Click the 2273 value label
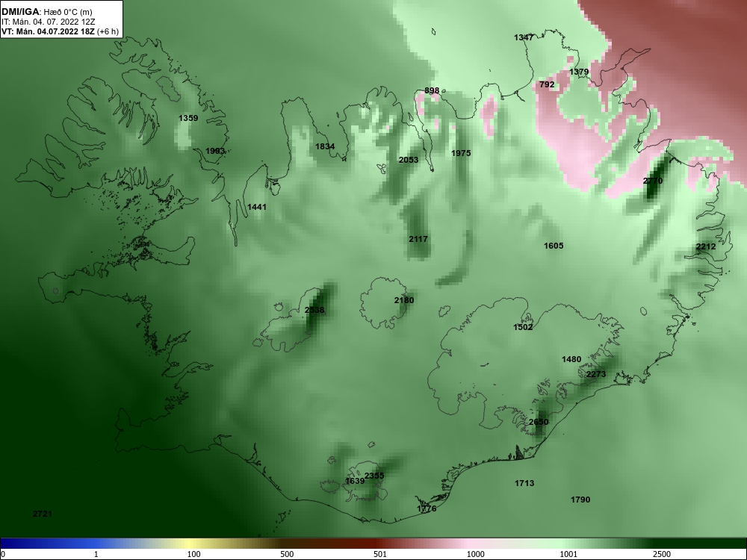 point(596,374)
